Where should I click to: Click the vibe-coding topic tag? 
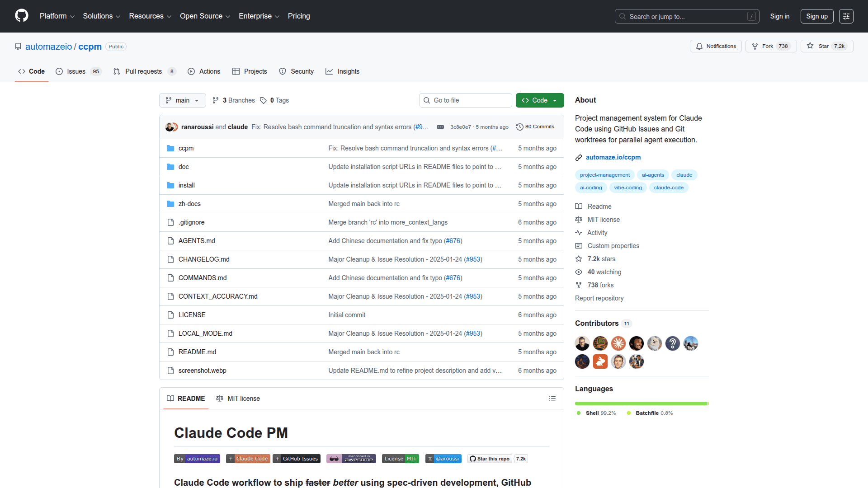(627, 188)
